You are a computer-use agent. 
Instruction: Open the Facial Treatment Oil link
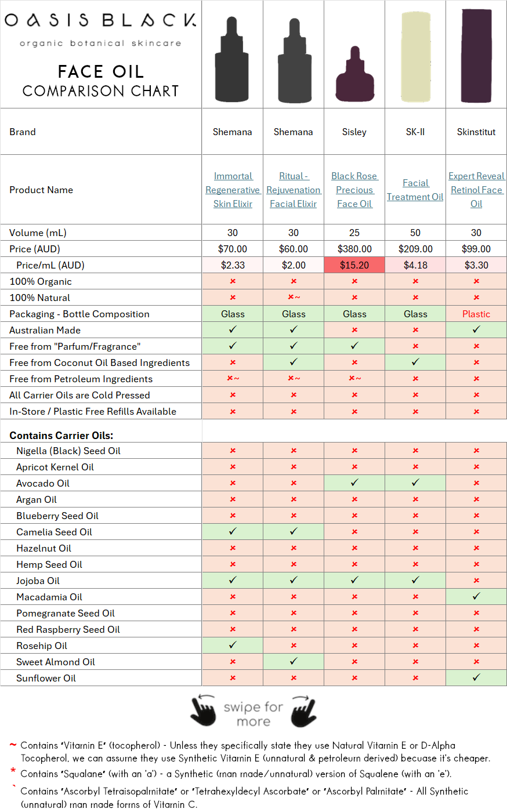click(415, 190)
